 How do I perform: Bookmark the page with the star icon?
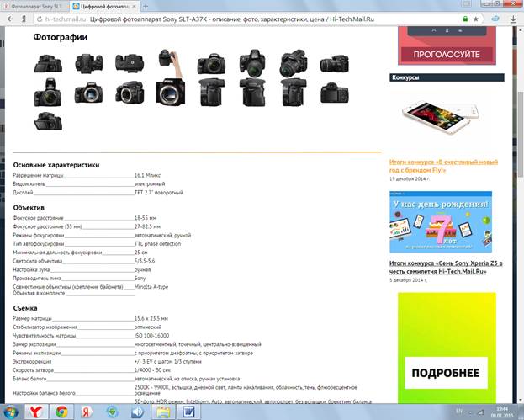click(x=475, y=19)
